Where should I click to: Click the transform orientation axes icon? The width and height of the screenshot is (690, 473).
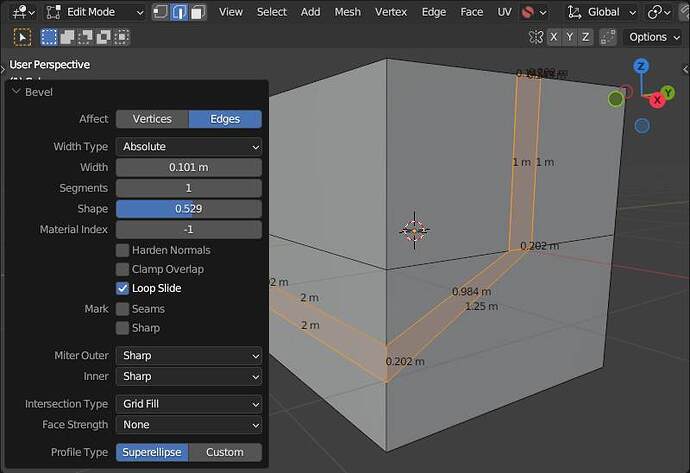pyautogui.click(x=574, y=12)
